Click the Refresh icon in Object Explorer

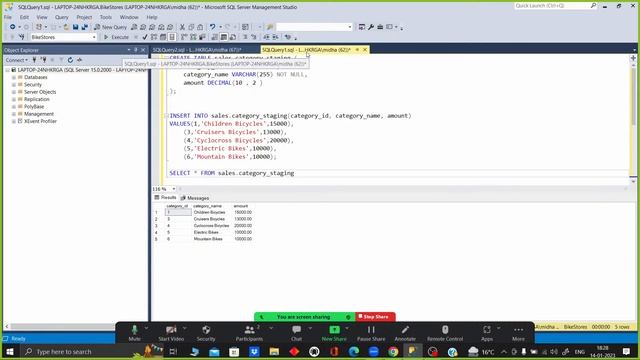click(x=70, y=60)
